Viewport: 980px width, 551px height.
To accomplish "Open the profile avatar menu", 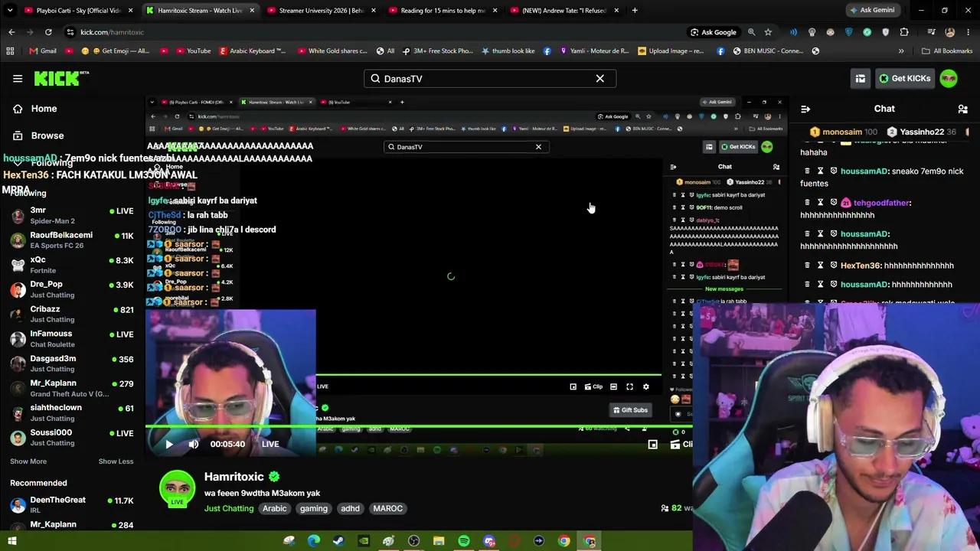I will (949, 78).
